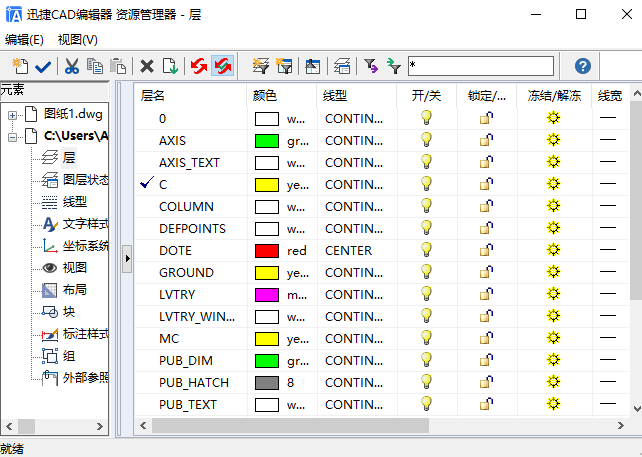Toggle the lock icon for DOTE layer
Screen dimensions: 642x457
tap(486, 250)
